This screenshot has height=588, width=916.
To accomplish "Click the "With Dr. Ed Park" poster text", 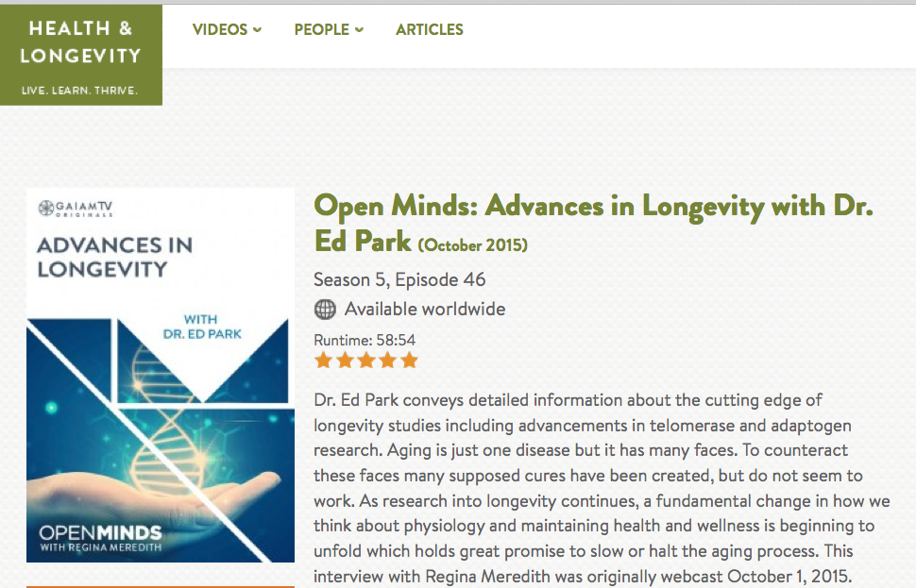I will [x=202, y=327].
